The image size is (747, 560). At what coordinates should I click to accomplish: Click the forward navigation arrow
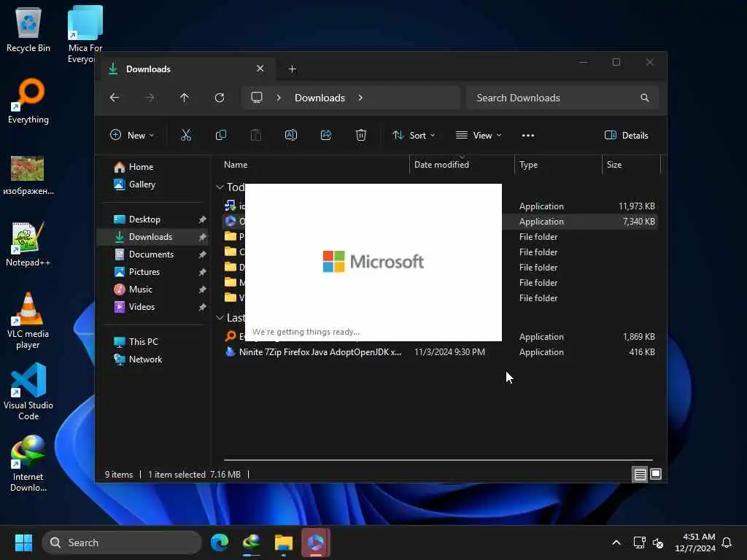point(150,98)
